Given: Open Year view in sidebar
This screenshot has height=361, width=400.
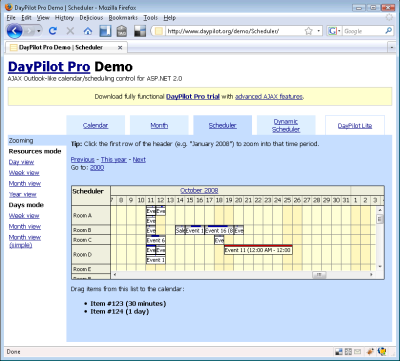Looking at the screenshot, I should [23, 195].
